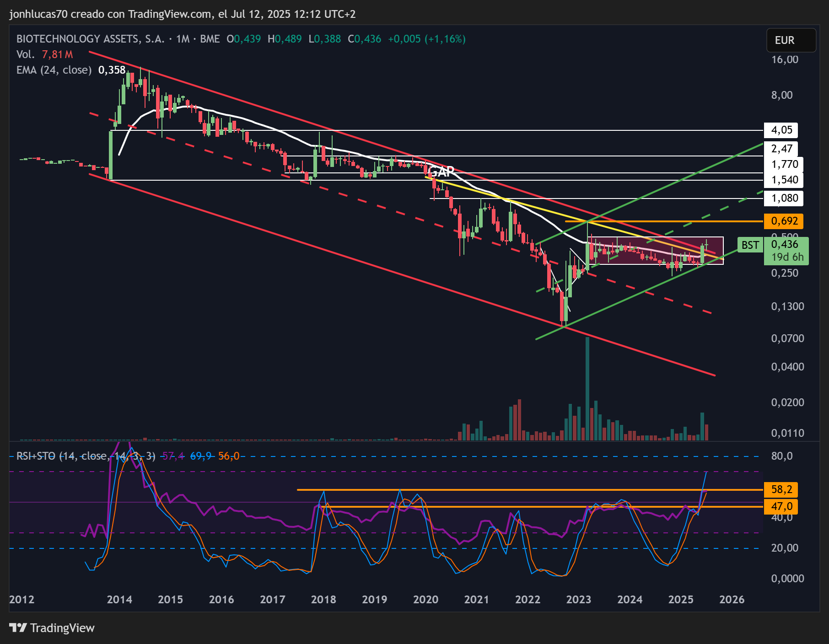Click the 0,0110 price scale value
Image resolution: width=829 pixels, height=644 pixels.
787,433
